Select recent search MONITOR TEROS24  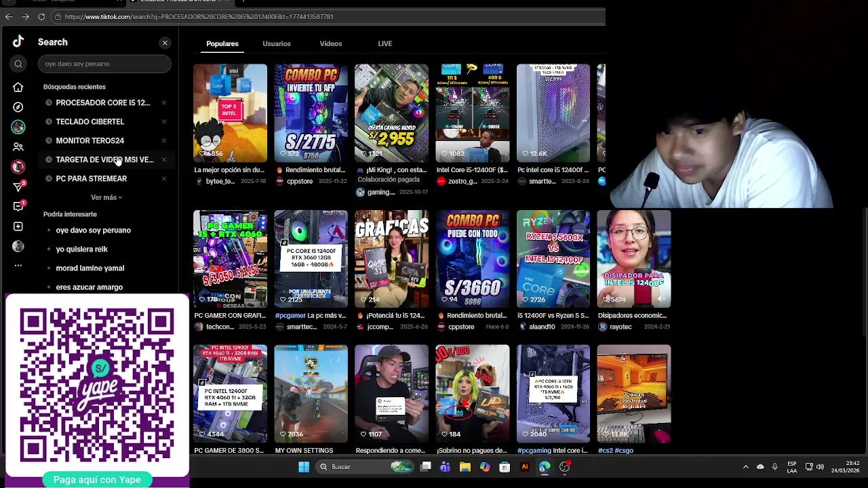coord(90,141)
